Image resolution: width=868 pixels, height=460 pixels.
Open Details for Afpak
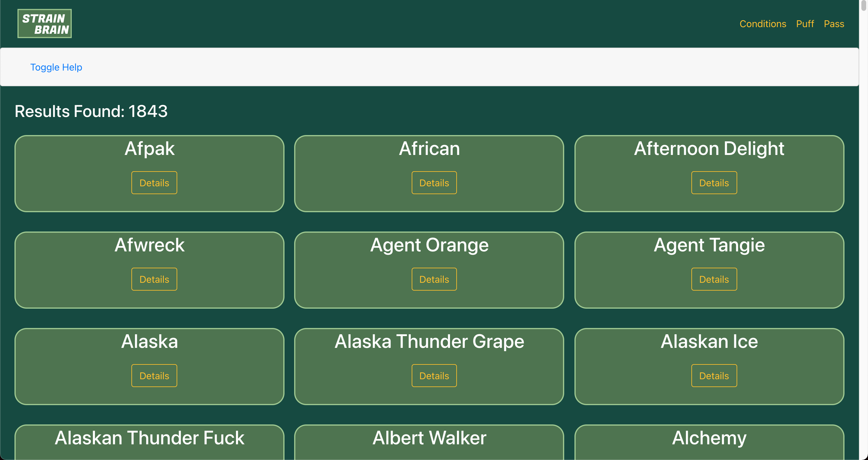(154, 183)
